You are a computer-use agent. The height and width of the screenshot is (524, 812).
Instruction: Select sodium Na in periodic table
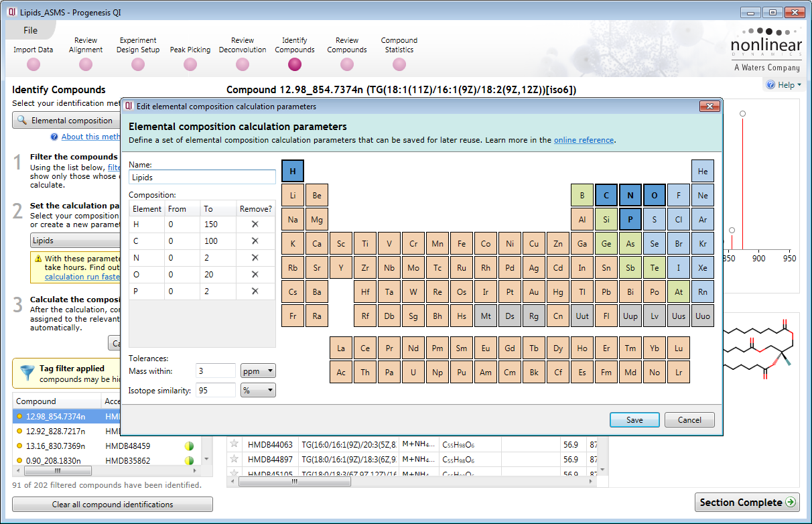coord(293,219)
